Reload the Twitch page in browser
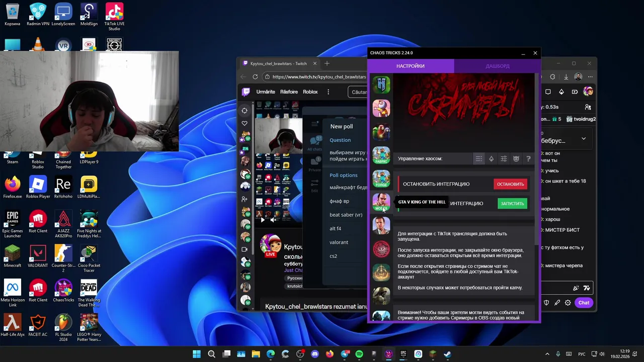The height and width of the screenshot is (362, 644). (x=255, y=77)
